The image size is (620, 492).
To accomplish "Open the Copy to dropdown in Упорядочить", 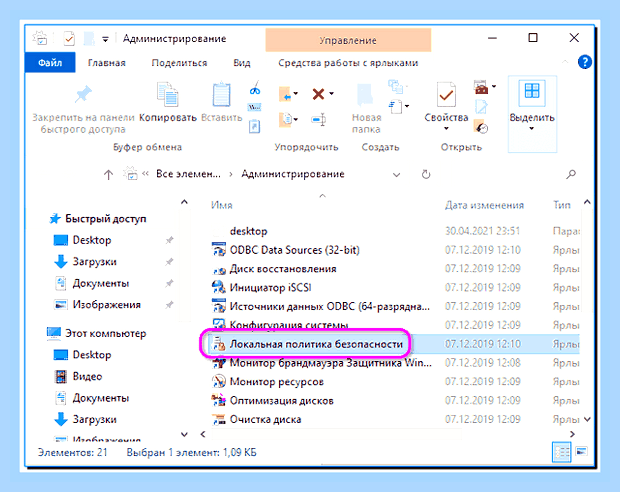I will (296, 119).
